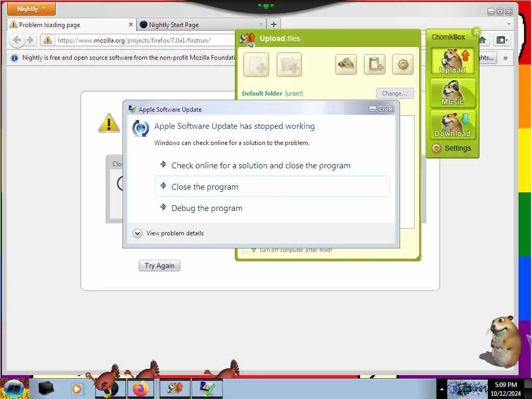
Task: Click Change… for the default folder
Action: click(x=395, y=94)
